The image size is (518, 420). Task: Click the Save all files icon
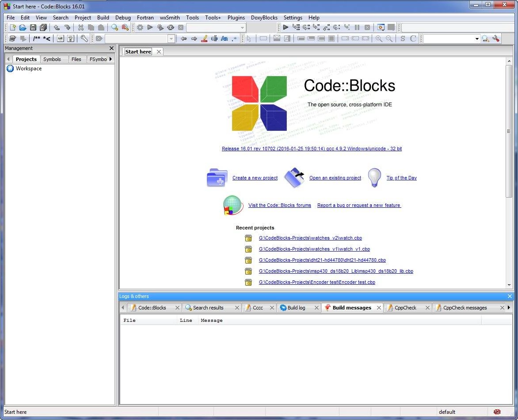[x=43, y=27]
